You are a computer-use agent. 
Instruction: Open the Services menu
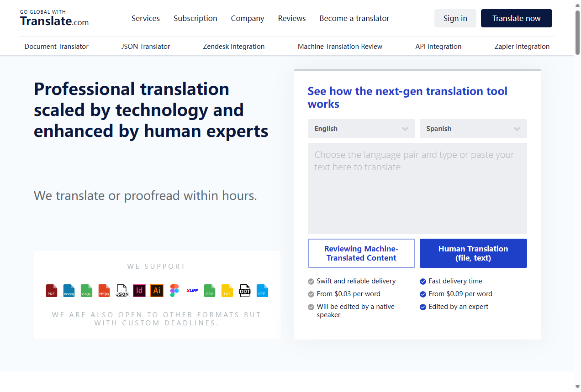[x=146, y=18]
